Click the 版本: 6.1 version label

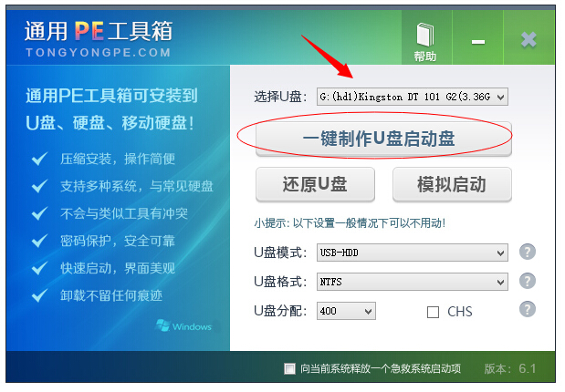(509, 368)
